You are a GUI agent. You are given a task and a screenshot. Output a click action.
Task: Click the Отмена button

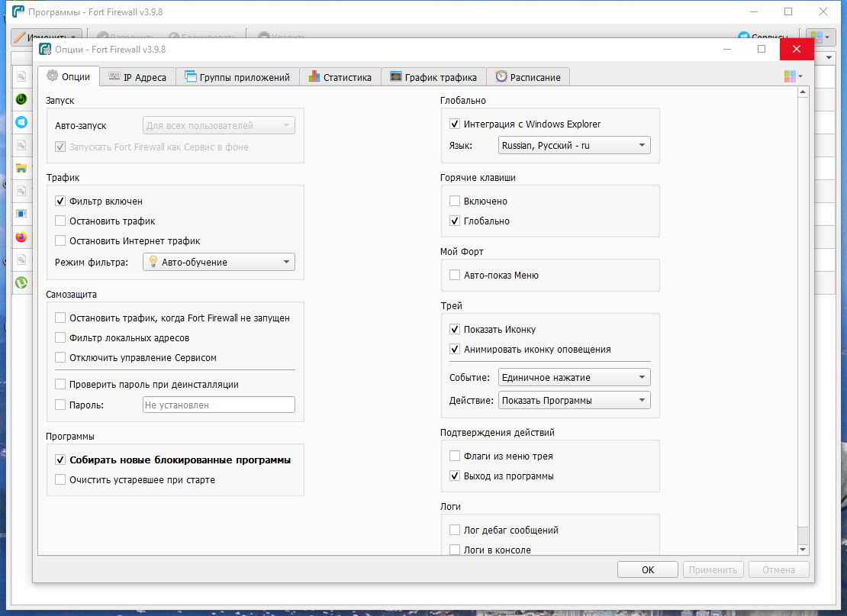(x=778, y=569)
